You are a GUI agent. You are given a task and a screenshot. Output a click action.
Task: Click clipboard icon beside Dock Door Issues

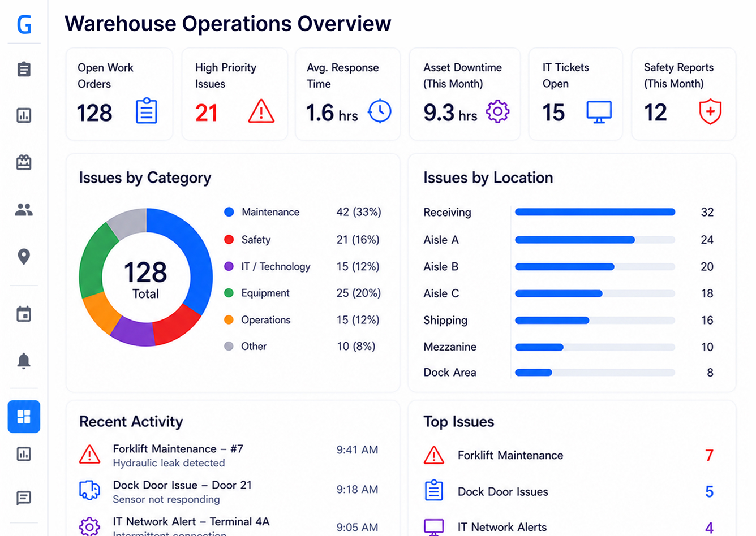click(434, 490)
